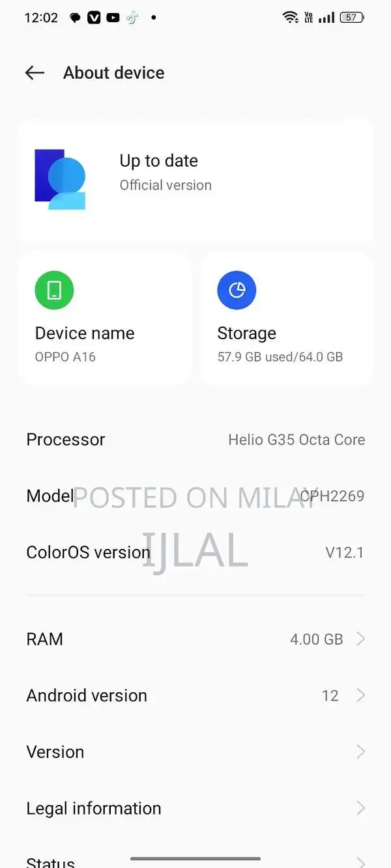Tap the Wi-Fi icon in the status bar
Screen dimensions: 391x868
291,17
